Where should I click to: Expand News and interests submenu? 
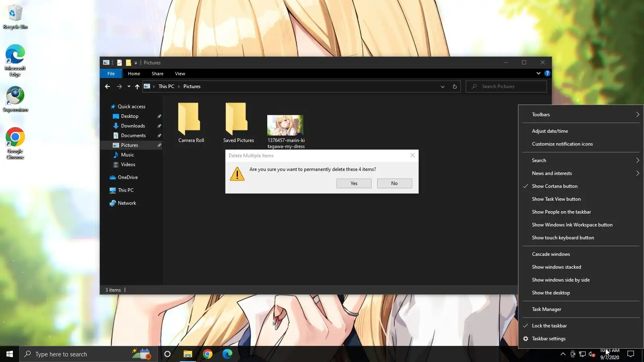(581, 173)
